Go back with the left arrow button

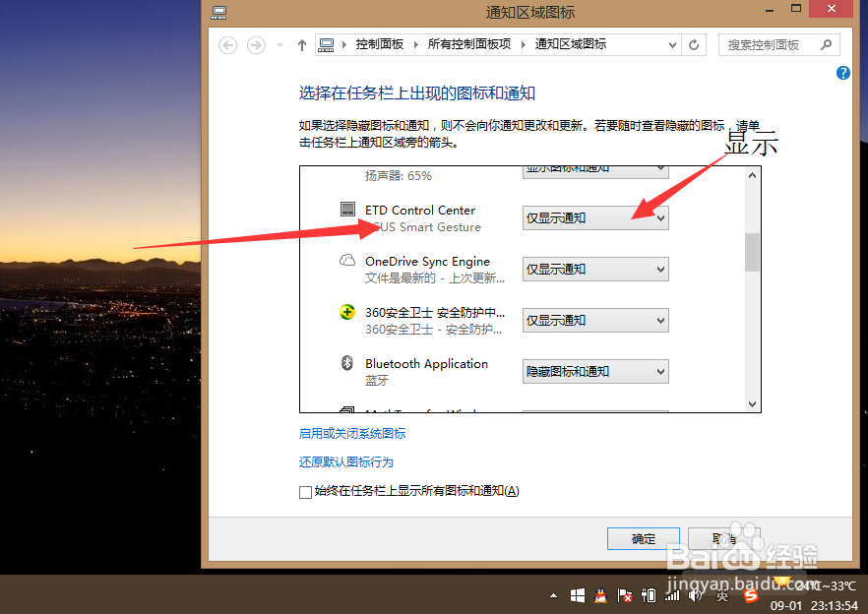pos(227,45)
